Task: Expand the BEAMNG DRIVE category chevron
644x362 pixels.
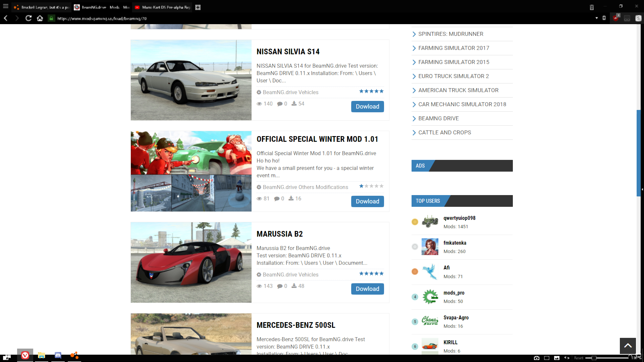Action: (414, 119)
